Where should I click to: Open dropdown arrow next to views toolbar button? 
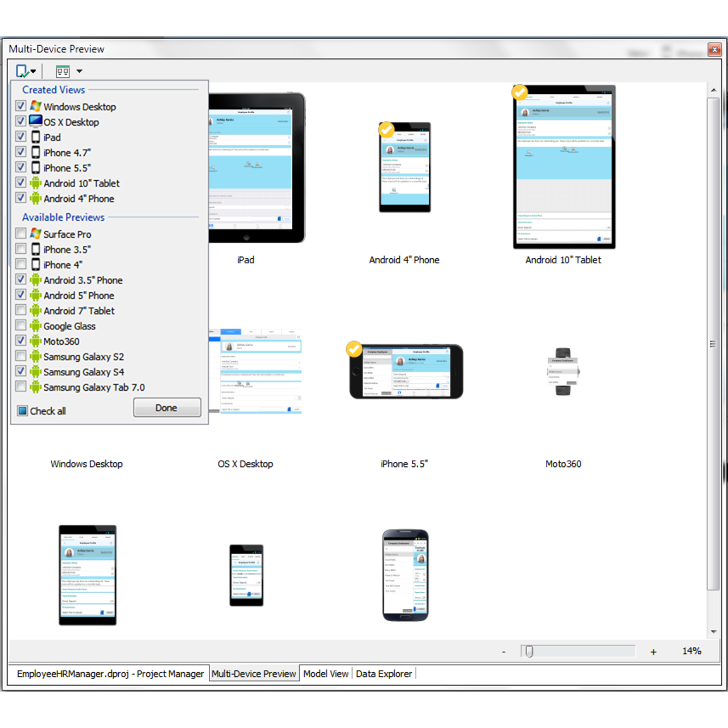point(33,71)
